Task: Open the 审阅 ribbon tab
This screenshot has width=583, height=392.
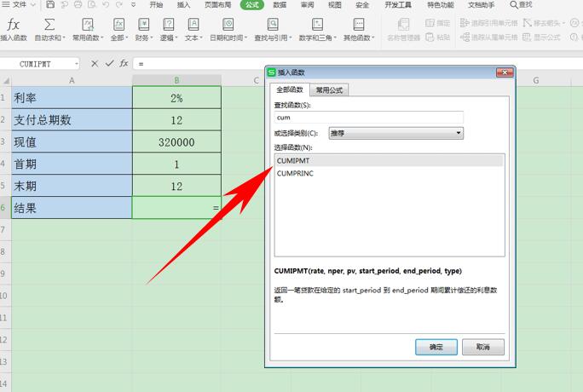Action: point(307,5)
